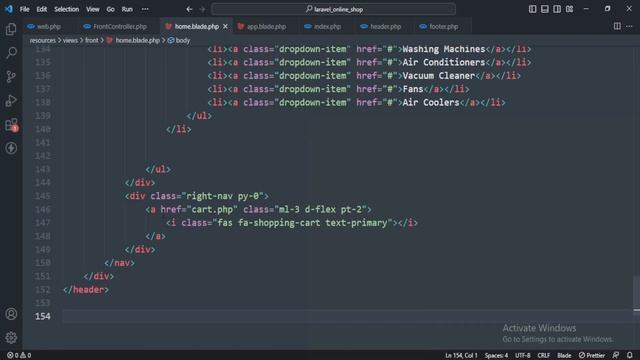Open the Search view in activity bar
Image resolution: width=640 pixels, height=360 pixels.
[11, 53]
